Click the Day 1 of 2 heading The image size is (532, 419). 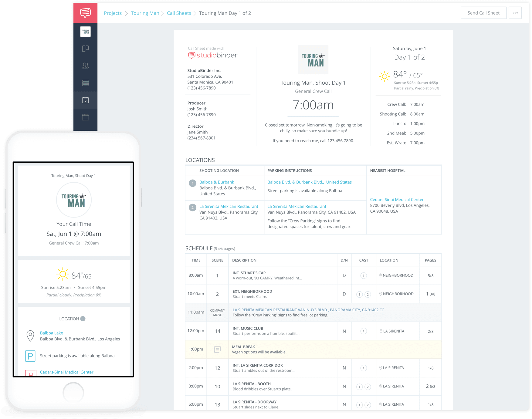pos(409,57)
